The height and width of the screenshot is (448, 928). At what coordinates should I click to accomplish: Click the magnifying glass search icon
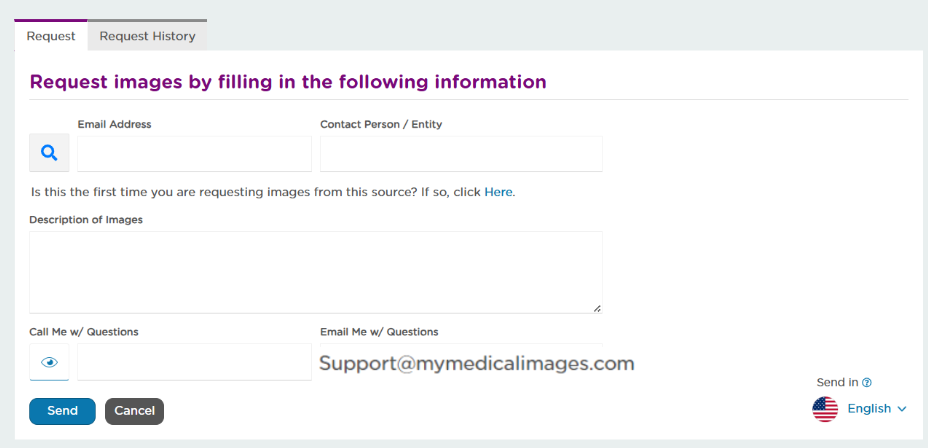coord(49,153)
